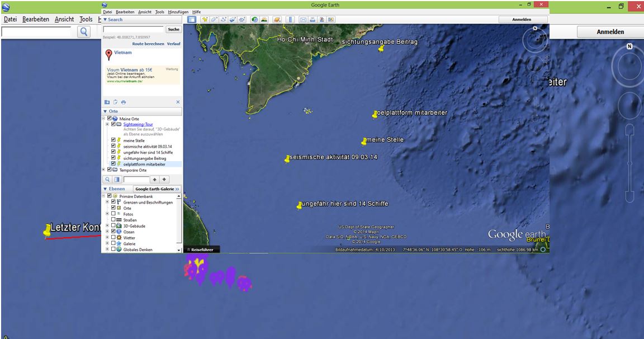Click the copy to clipboard icon in search panel
Viewport: 644px width, 339px height.
[115, 102]
